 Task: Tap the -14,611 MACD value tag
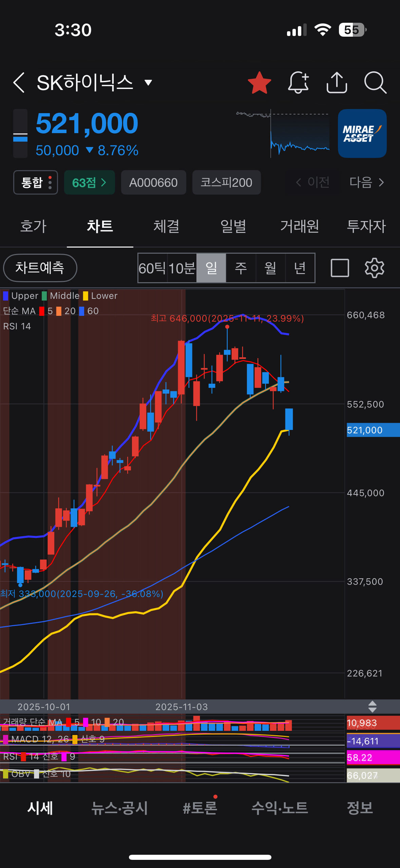point(373,741)
